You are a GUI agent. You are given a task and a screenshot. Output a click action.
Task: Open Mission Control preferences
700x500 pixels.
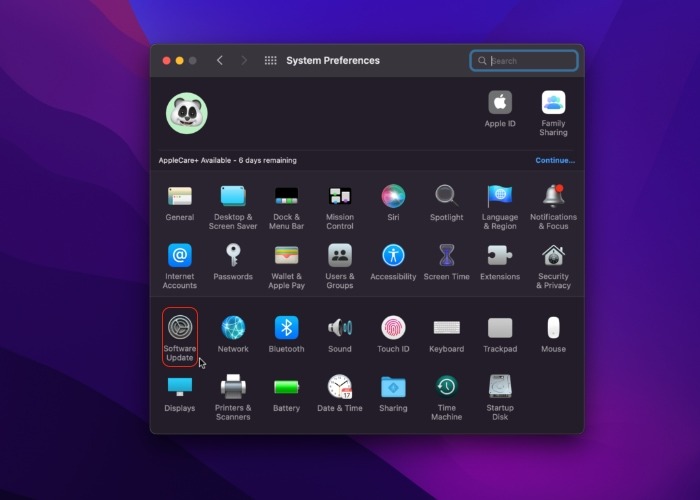tap(340, 207)
